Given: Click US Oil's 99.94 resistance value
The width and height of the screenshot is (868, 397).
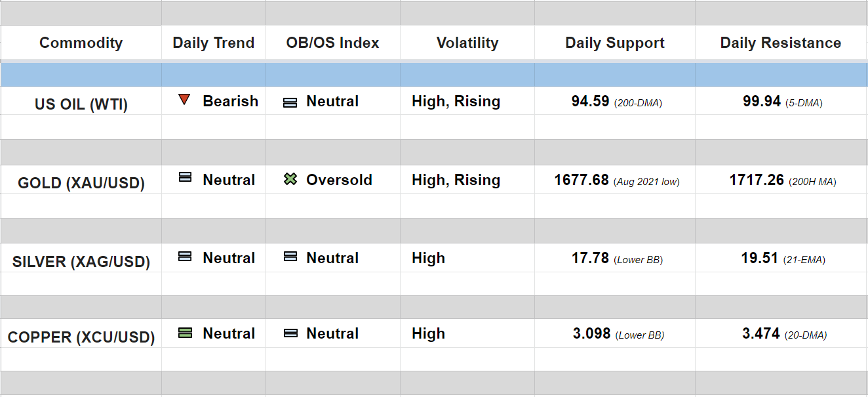Looking at the screenshot, I should (x=762, y=101).
